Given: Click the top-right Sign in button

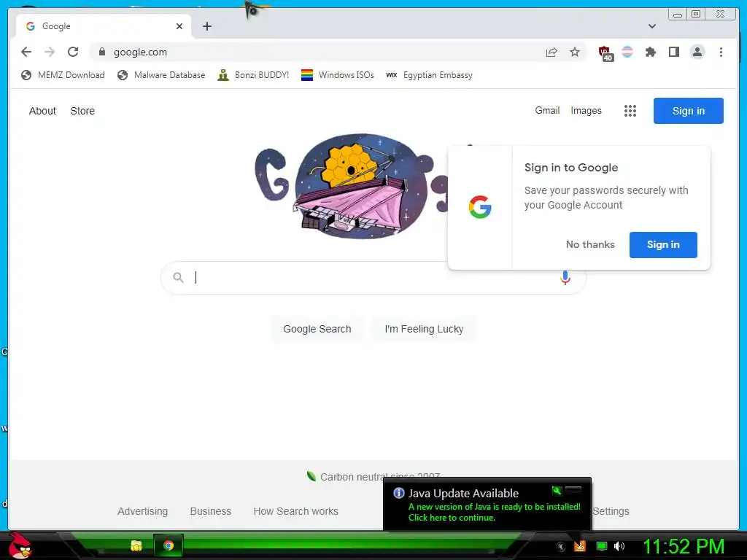Looking at the screenshot, I should pyautogui.click(x=689, y=111).
